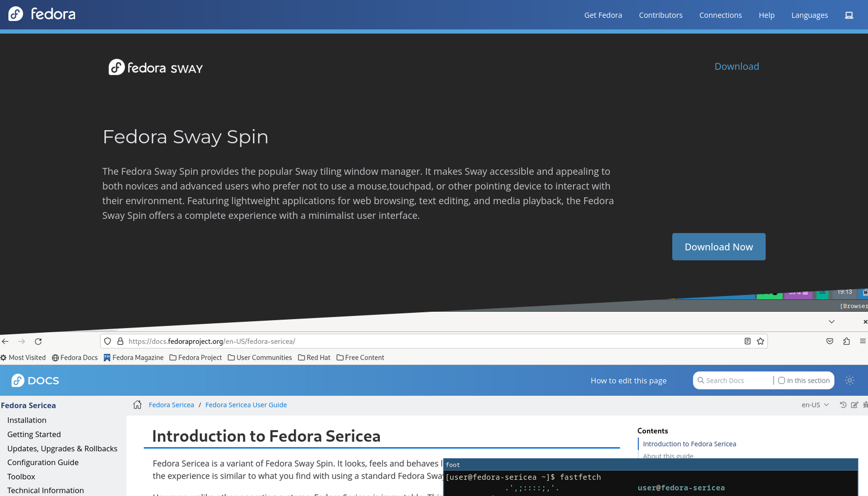This screenshot has width=868, height=496.
Task: Open the Languages menu
Action: pyautogui.click(x=810, y=15)
